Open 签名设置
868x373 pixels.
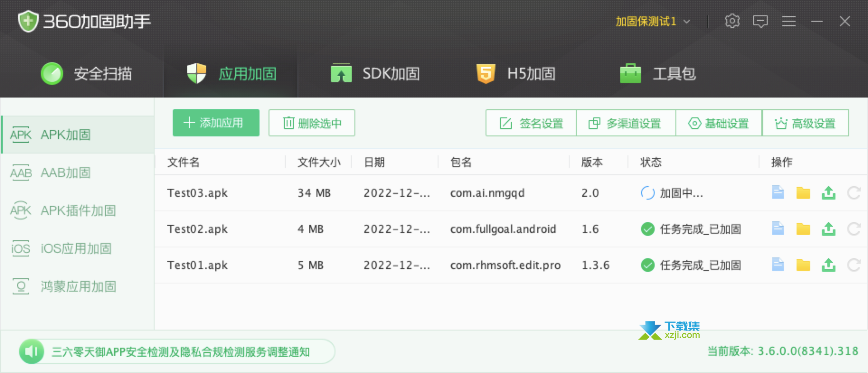(531, 123)
